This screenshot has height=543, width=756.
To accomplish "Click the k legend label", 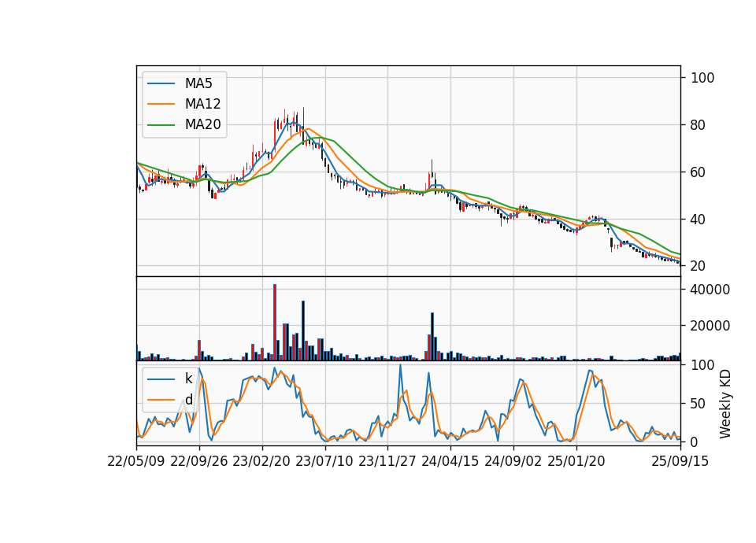I will coord(188,379).
